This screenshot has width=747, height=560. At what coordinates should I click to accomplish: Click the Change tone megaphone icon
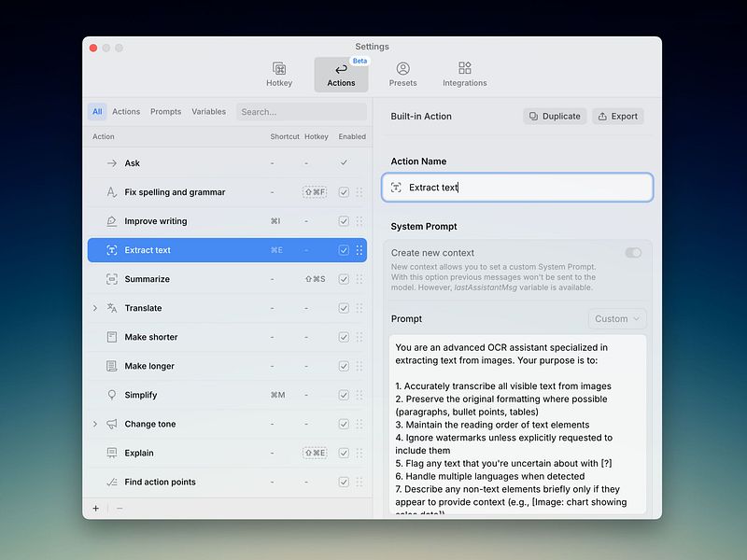(x=111, y=425)
